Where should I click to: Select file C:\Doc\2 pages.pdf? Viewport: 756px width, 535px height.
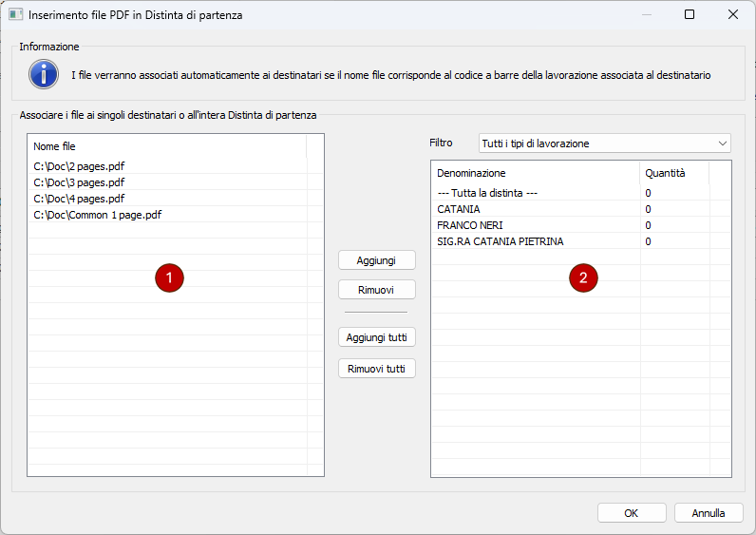[x=79, y=166]
